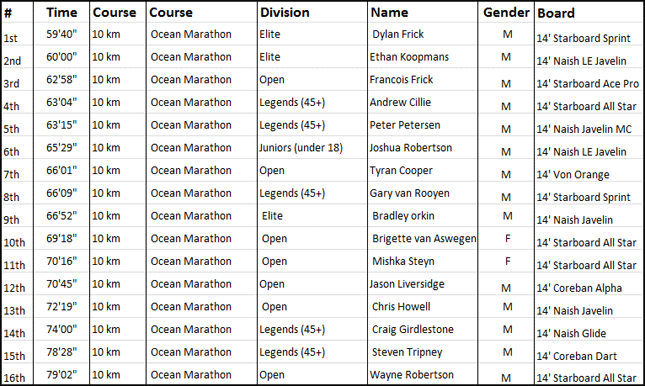
Task: Click the Time column header
Action: coord(62,12)
